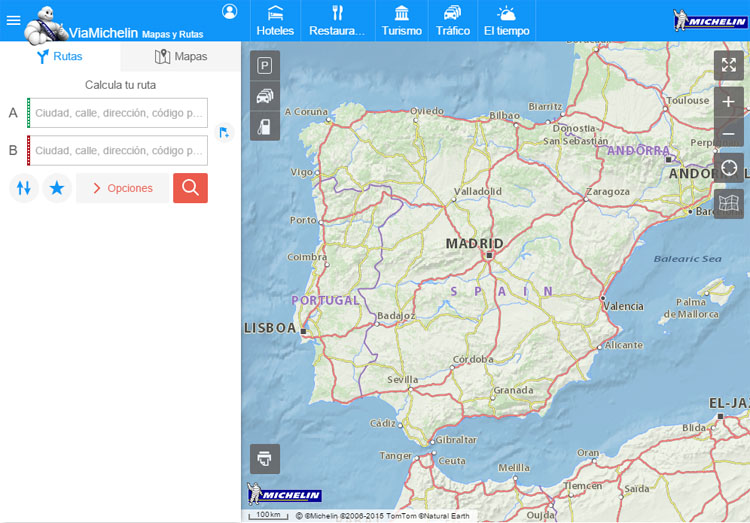Viewport: 750px width, 523px height.
Task: Click Porto on the map
Action: click(303, 220)
